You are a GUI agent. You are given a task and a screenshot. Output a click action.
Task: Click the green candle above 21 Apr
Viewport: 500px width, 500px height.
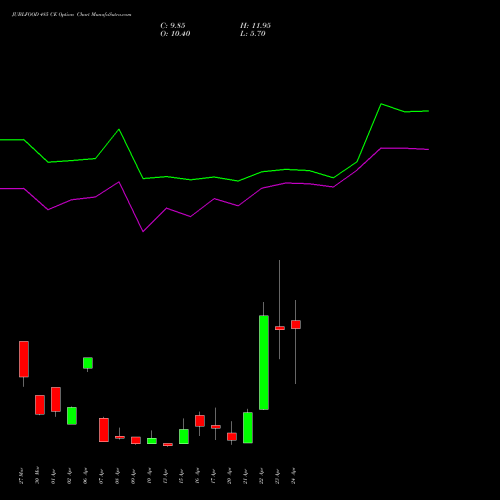pyautogui.click(x=248, y=428)
